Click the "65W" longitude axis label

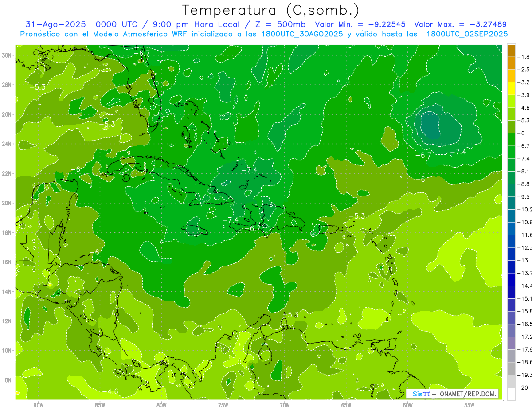346,406
